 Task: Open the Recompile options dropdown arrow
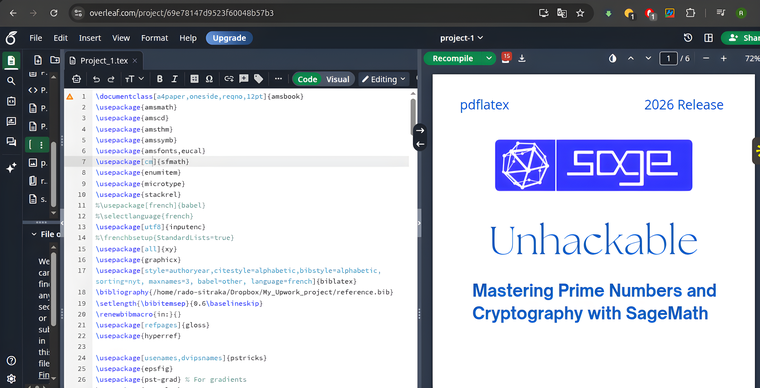coord(489,58)
